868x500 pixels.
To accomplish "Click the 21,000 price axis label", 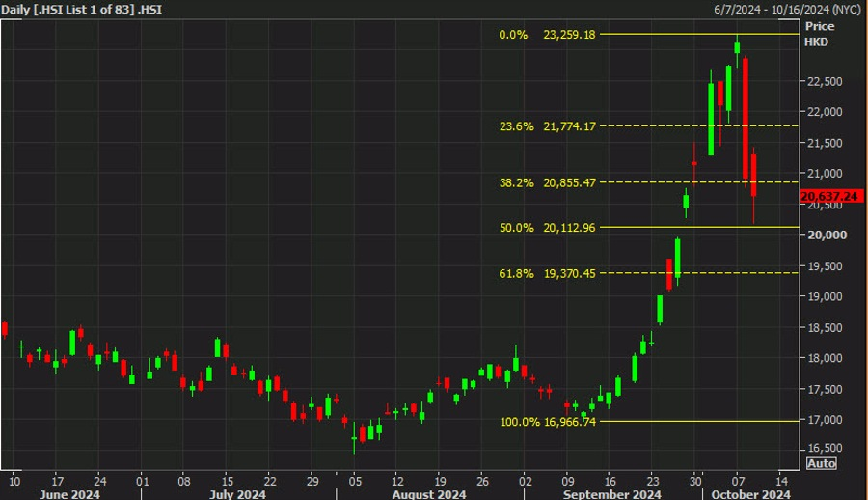I will tap(825, 174).
